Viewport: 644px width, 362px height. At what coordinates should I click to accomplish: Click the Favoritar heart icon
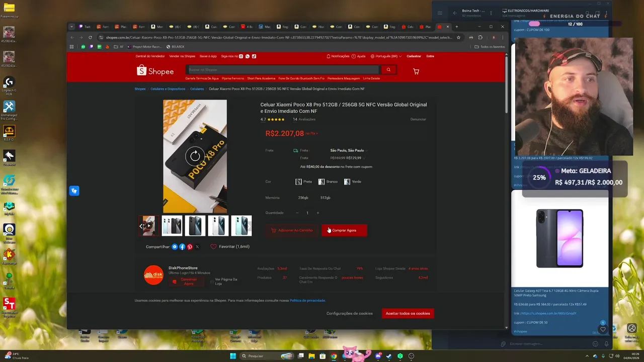(213, 247)
